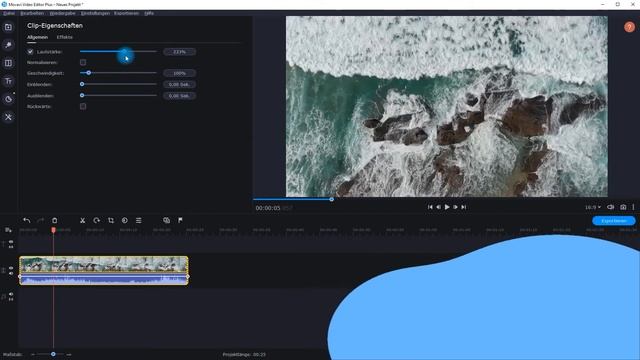Open the transition wizard icon
The height and width of the screenshot is (360, 640).
click(166, 220)
